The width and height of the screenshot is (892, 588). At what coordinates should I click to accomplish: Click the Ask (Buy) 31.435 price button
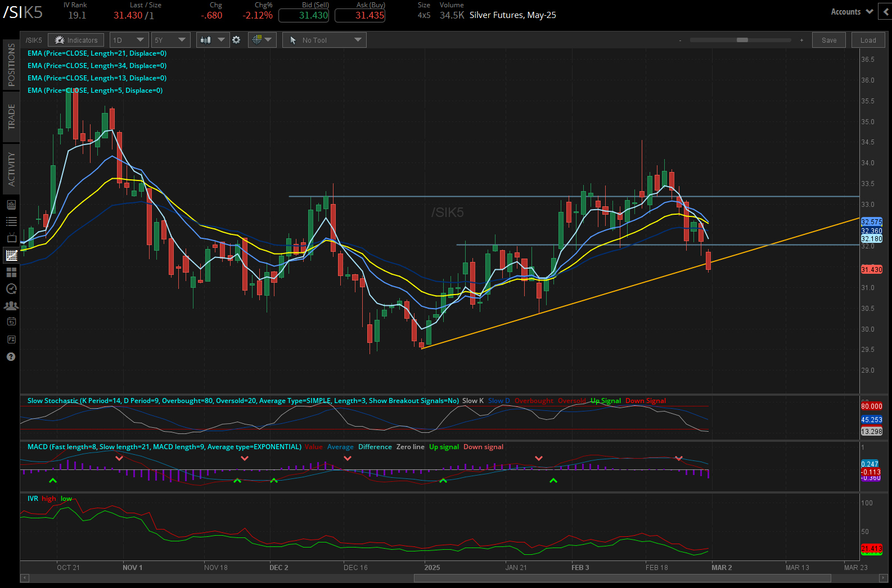click(360, 15)
